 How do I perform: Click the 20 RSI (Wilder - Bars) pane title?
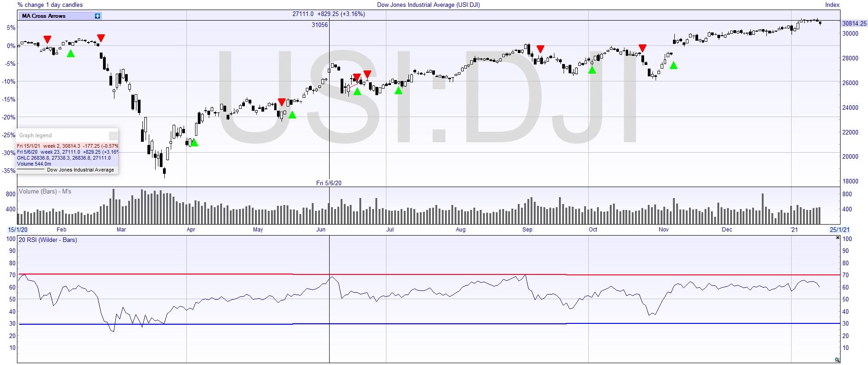coord(48,240)
